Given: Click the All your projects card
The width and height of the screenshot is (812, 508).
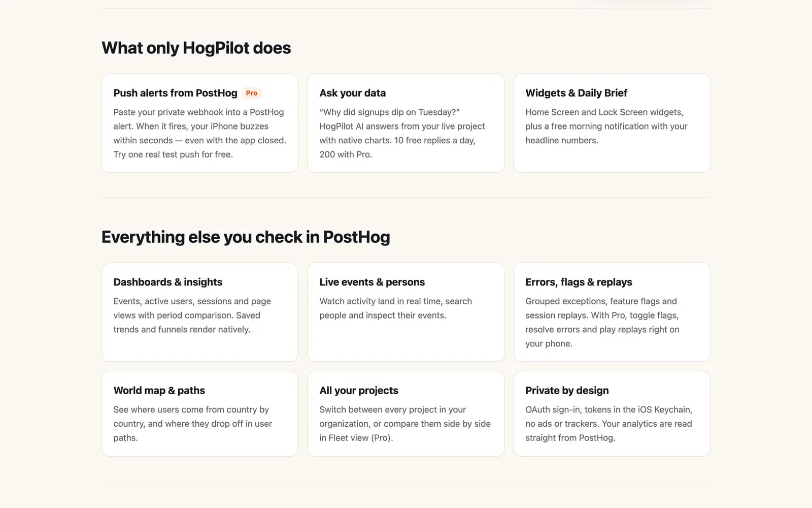Looking at the screenshot, I should (x=406, y=414).
